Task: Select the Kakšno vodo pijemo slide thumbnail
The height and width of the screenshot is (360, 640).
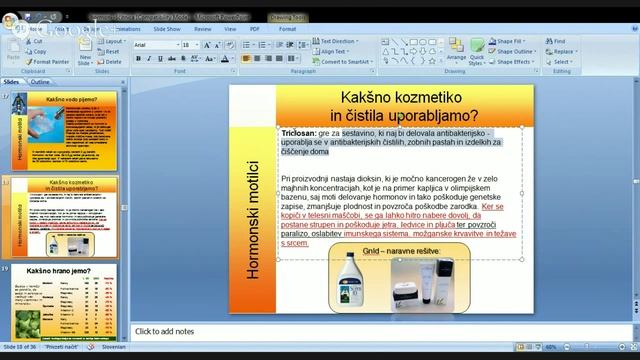Action: 64,131
